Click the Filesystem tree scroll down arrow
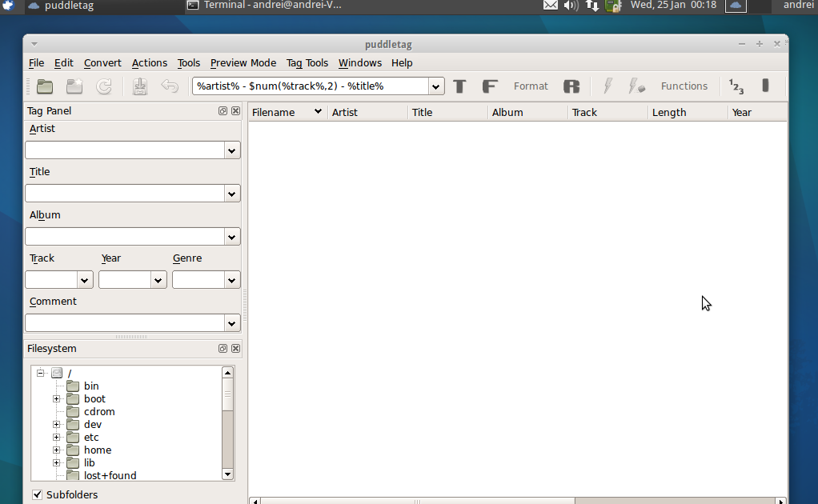The width and height of the screenshot is (818, 504). 227,474
